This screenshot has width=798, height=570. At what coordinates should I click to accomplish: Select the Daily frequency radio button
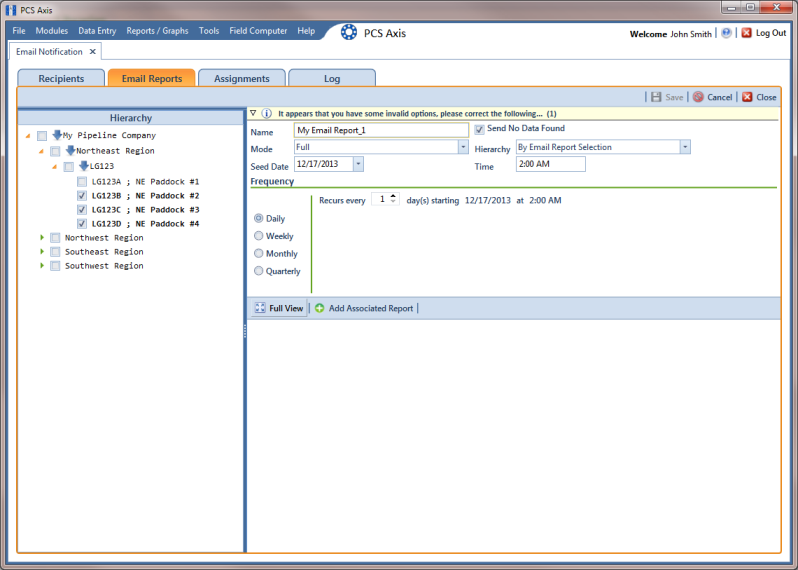pos(259,218)
